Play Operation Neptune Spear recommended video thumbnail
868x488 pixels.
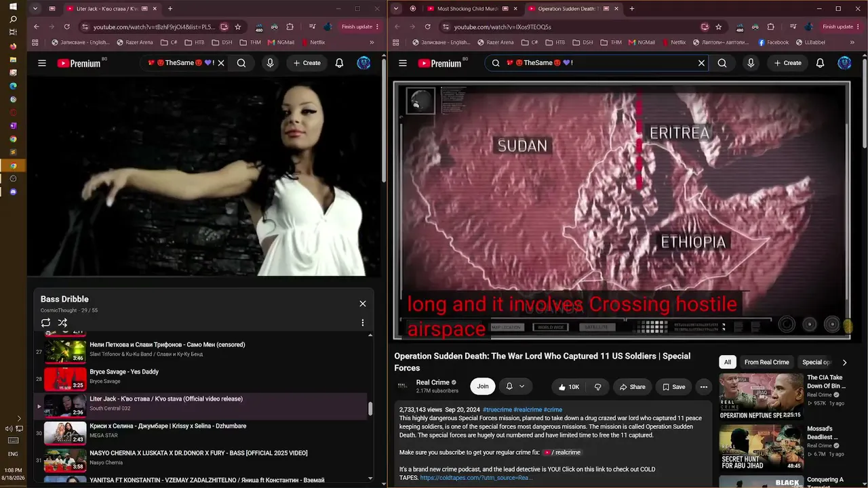[x=761, y=396]
